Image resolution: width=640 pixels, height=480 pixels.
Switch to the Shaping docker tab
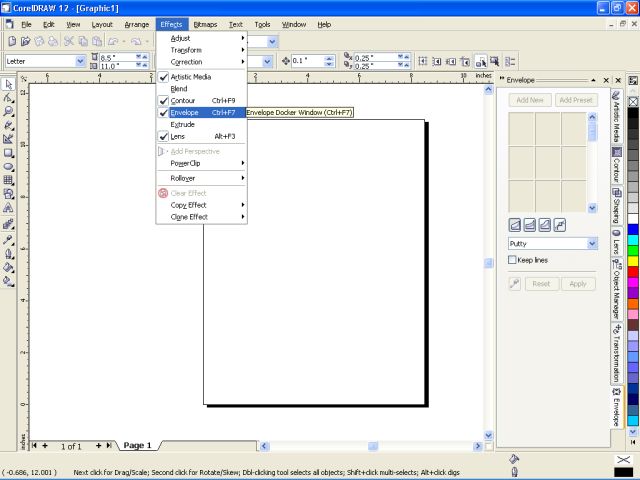617,205
